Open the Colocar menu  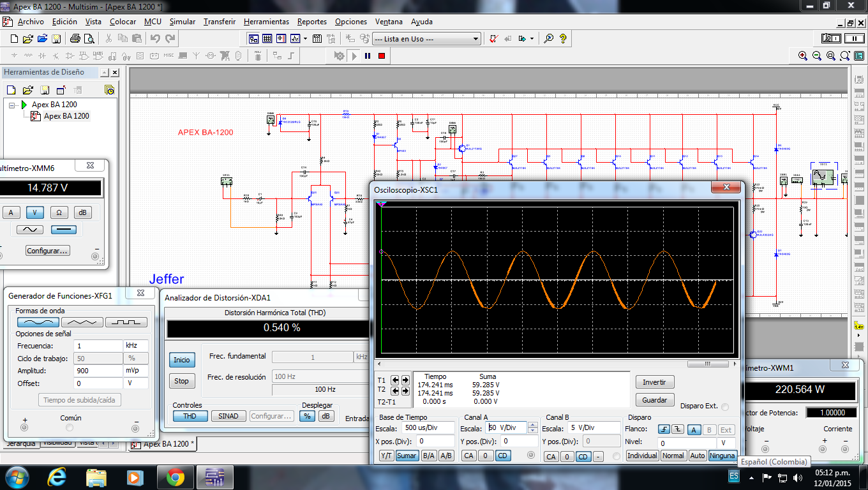[123, 22]
